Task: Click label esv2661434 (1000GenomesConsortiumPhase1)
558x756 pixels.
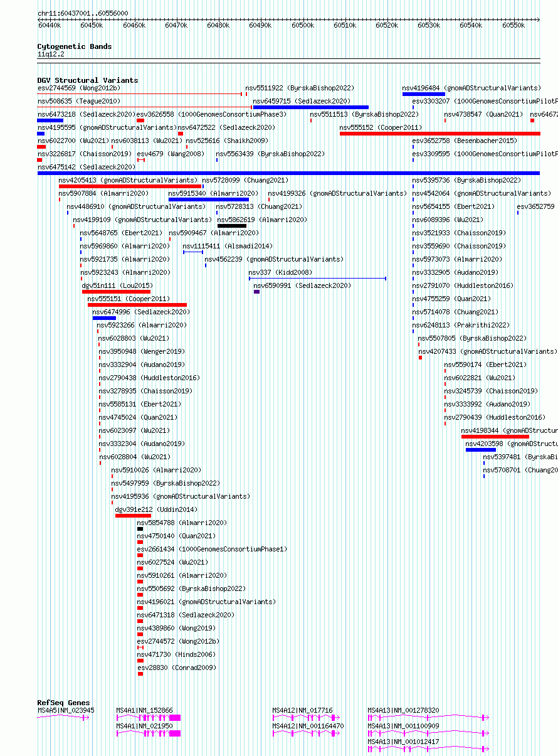Action: click(211, 549)
